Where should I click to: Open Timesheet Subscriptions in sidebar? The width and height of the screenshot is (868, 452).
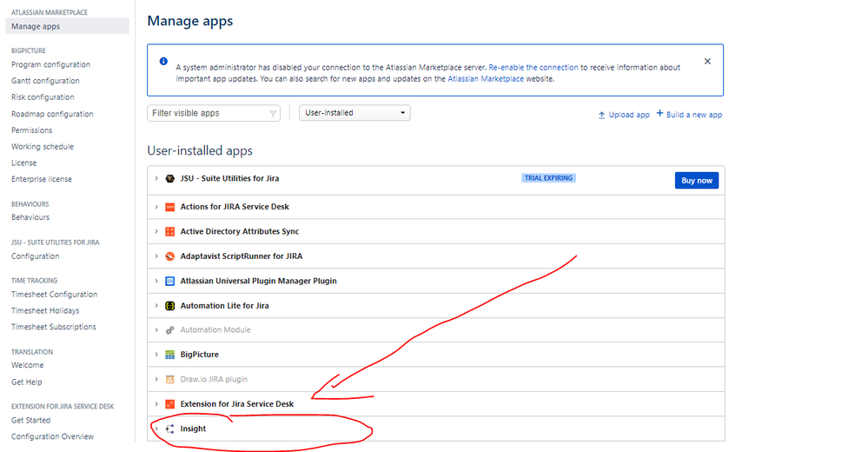click(x=54, y=327)
